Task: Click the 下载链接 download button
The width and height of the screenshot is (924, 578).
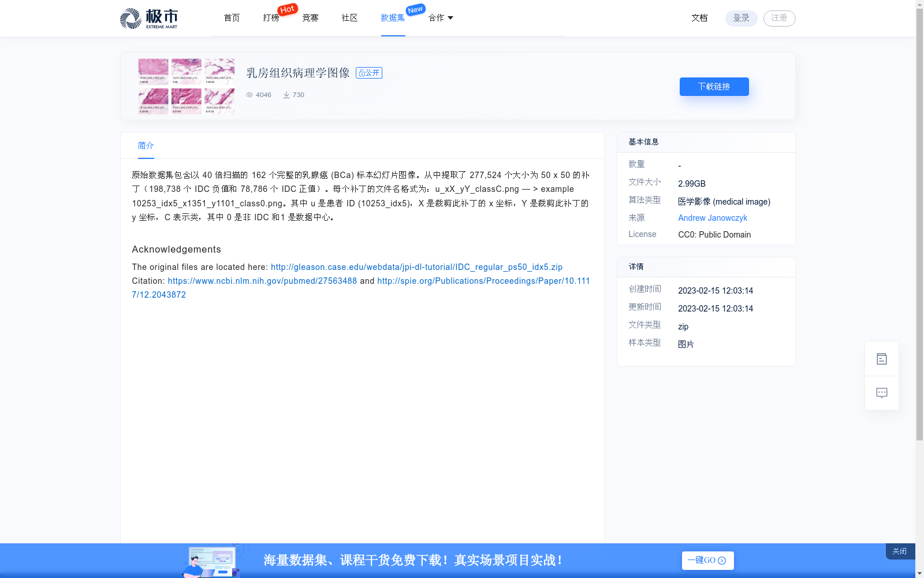Action: [714, 87]
